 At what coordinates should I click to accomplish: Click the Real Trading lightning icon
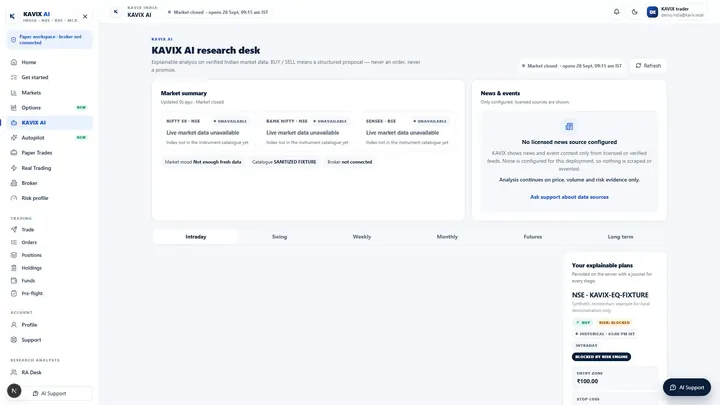tap(14, 168)
